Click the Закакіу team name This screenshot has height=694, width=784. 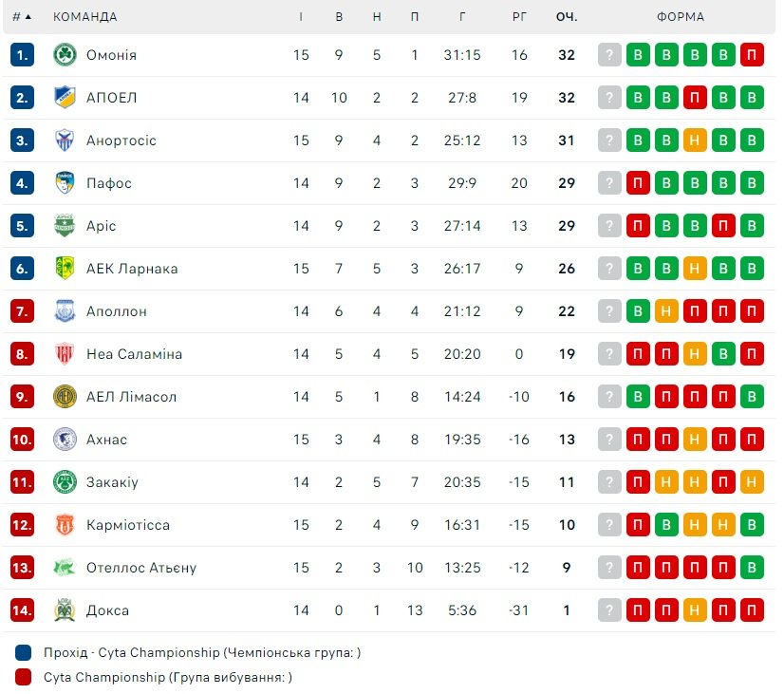tap(112, 482)
